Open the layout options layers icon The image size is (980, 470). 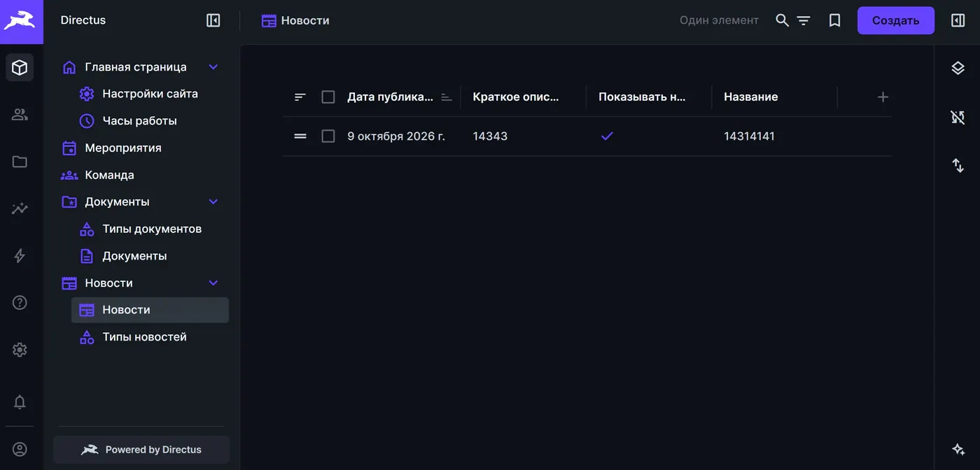[x=958, y=68]
